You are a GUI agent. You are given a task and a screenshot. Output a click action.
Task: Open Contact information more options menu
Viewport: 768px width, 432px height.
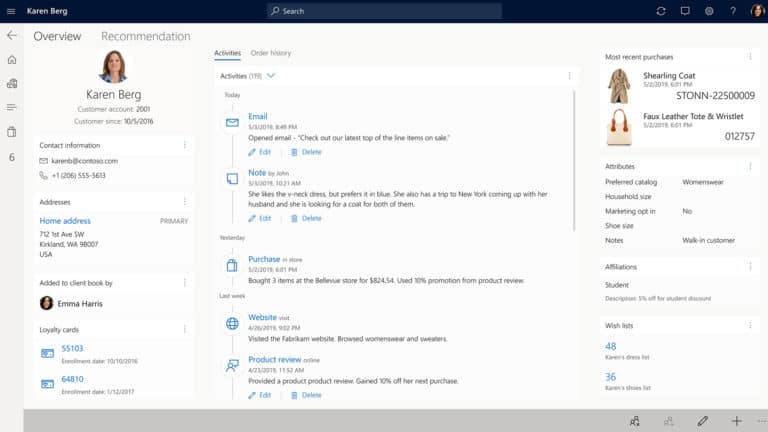[x=185, y=145]
